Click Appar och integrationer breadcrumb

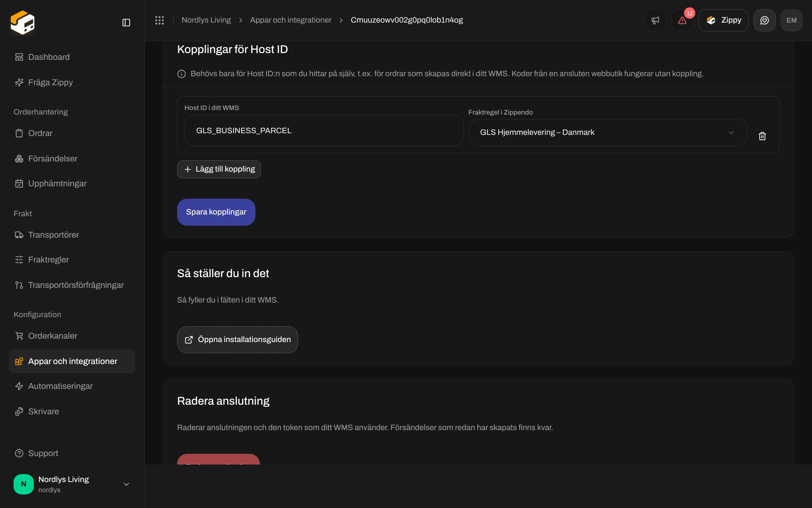[x=291, y=20]
